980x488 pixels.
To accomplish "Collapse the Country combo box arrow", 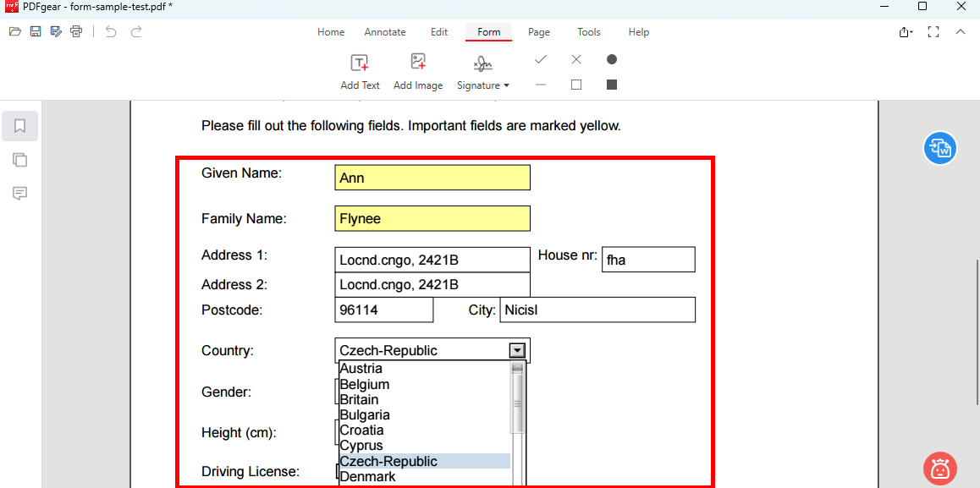I will pos(516,350).
